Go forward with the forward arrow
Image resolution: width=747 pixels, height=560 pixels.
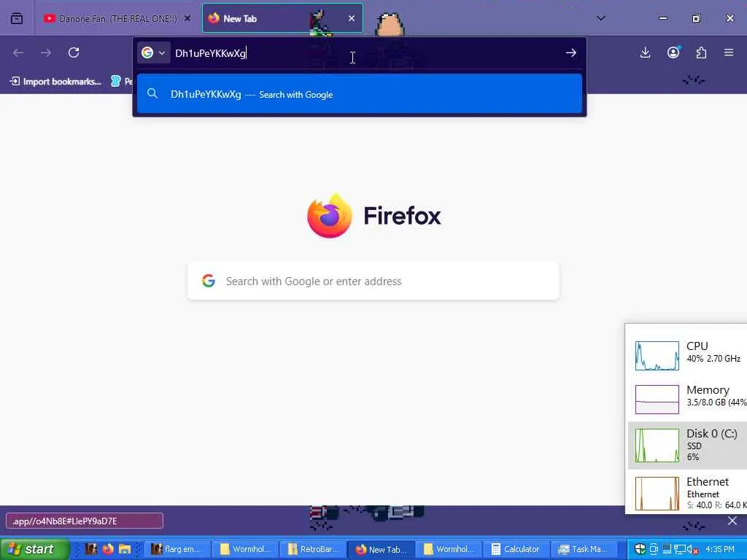[x=46, y=52]
